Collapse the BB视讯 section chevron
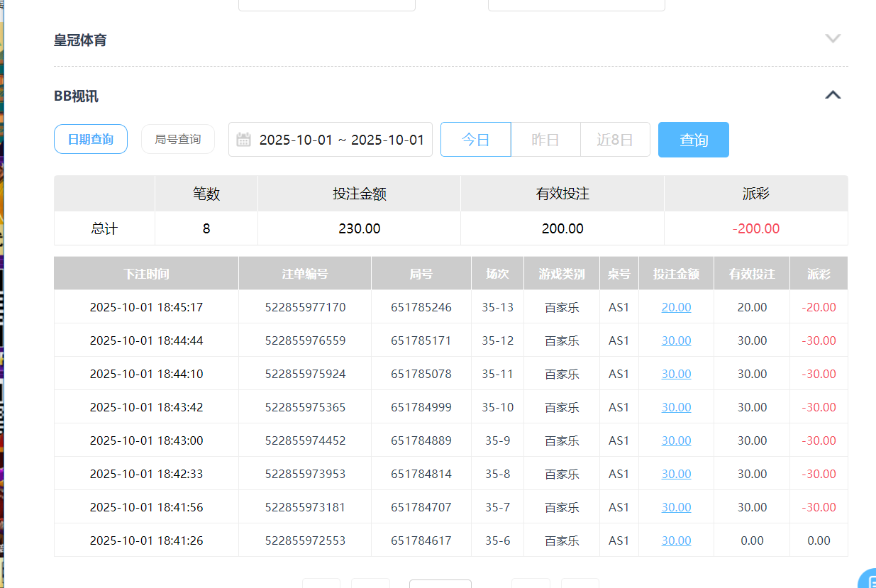 [833, 94]
